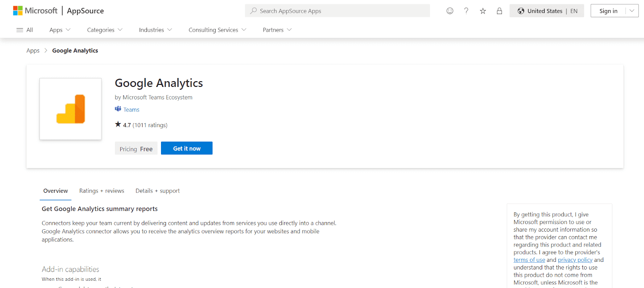Open saved favorites star icon

(483, 11)
